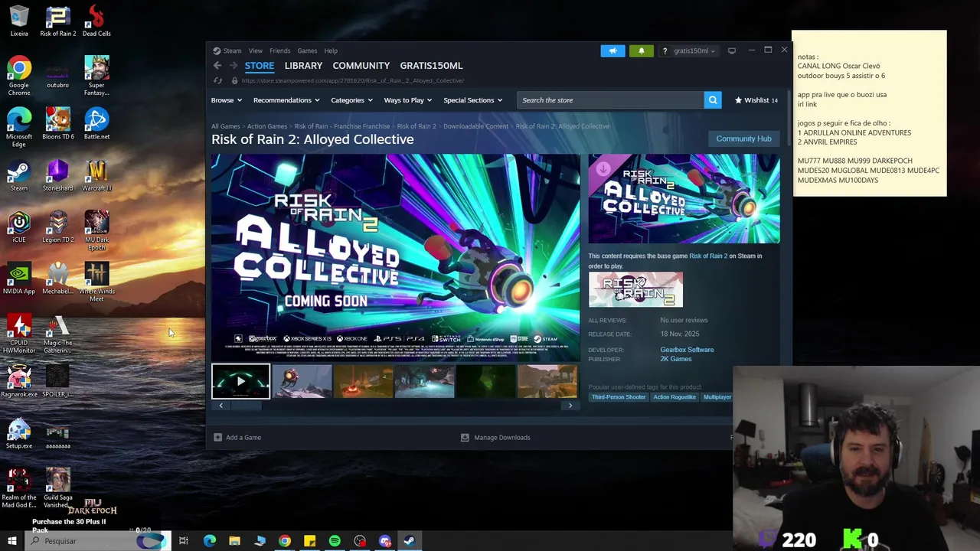The image size is (980, 551).
Task: Select the NVIDIA App desktop icon
Action: 19,279
